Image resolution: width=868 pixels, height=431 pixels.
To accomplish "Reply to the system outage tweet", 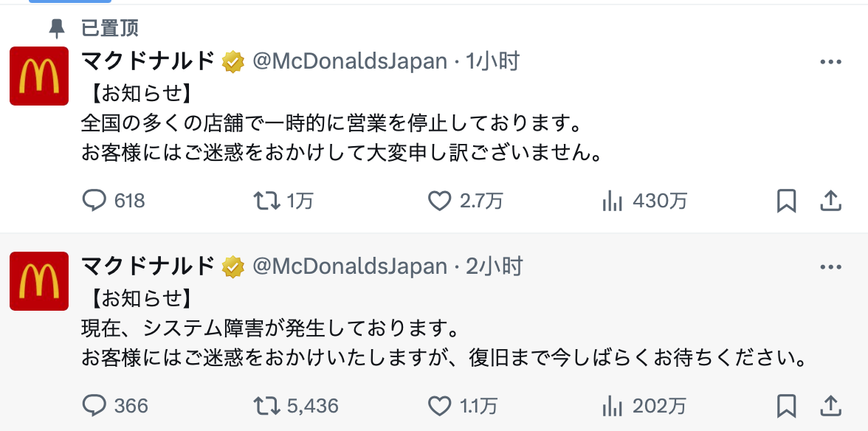I will [x=94, y=405].
